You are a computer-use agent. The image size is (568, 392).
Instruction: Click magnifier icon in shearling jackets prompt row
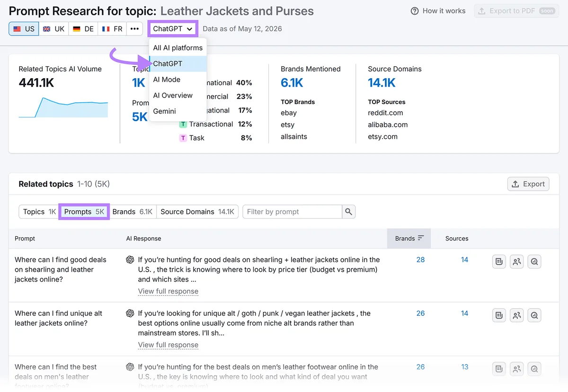(534, 261)
